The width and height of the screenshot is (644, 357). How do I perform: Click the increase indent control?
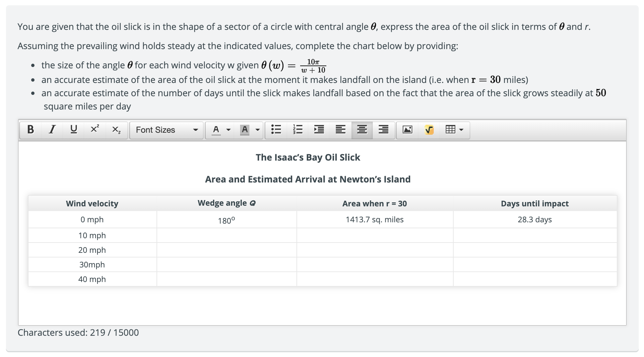pos(319,130)
